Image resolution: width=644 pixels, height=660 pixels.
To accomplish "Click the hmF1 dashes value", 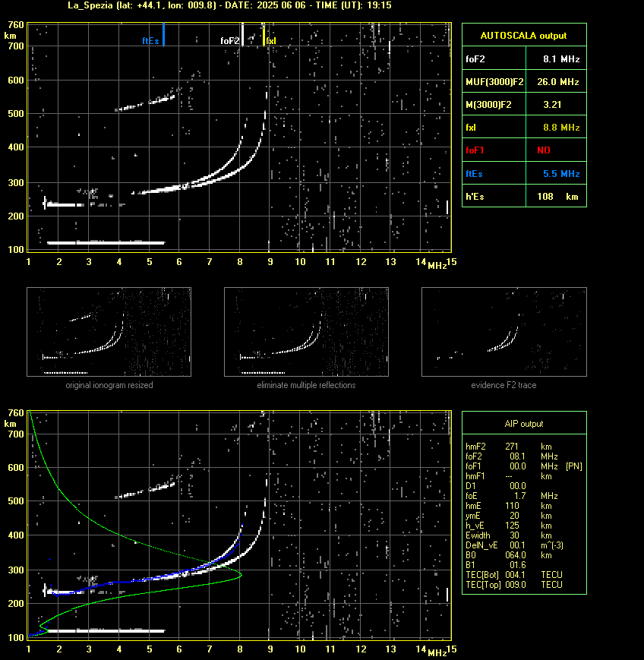I will pos(509,476).
